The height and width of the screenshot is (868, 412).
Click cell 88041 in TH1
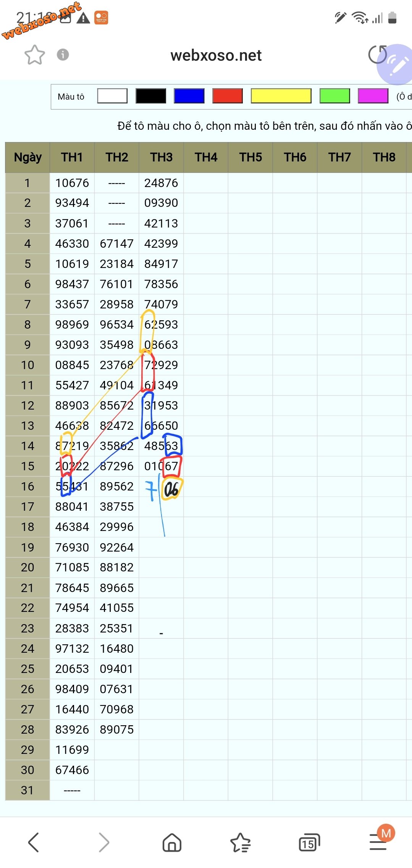coord(72,507)
